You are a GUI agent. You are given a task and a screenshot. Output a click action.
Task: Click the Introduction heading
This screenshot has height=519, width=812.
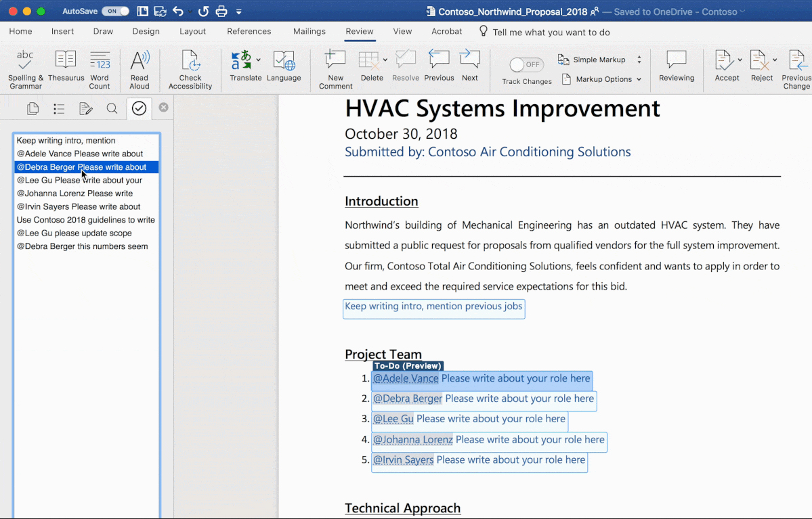tap(381, 201)
